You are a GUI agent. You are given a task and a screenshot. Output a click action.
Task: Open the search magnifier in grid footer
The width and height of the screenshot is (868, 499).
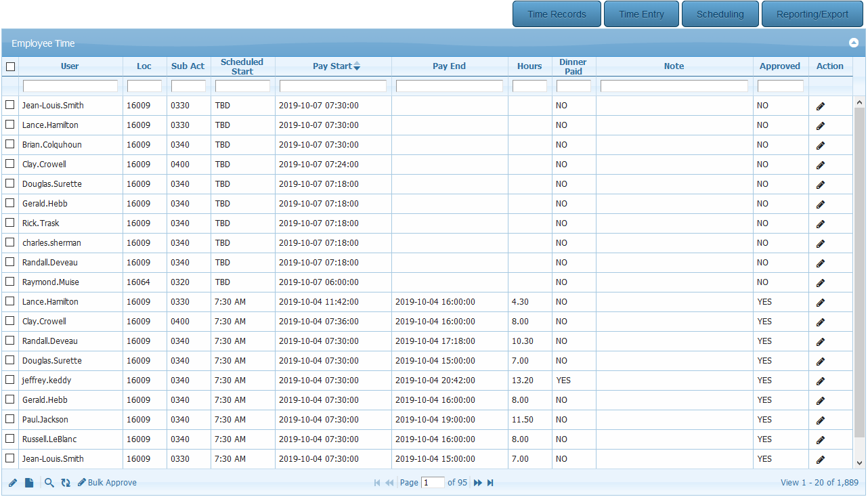pos(49,483)
